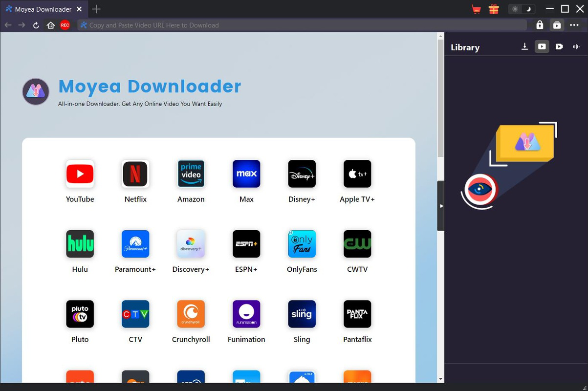The width and height of the screenshot is (588, 391).
Task: Open a new browser tab
Action: pos(96,9)
